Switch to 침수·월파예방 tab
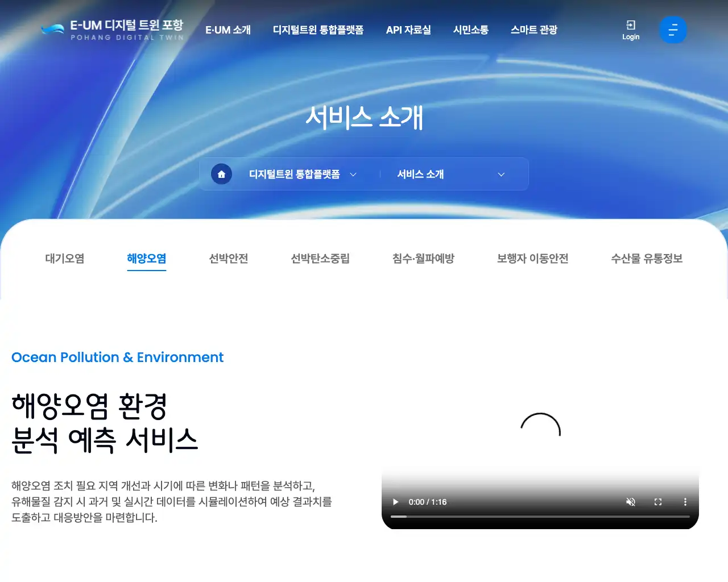Screen dimensions: 728x582 click(x=423, y=259)
